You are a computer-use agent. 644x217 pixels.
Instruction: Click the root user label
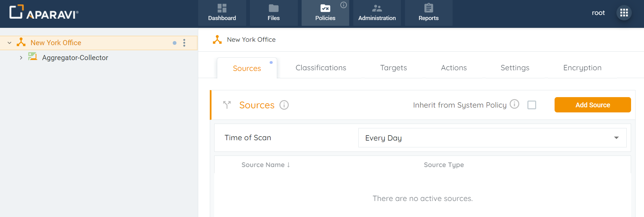(x=598, y=13)
